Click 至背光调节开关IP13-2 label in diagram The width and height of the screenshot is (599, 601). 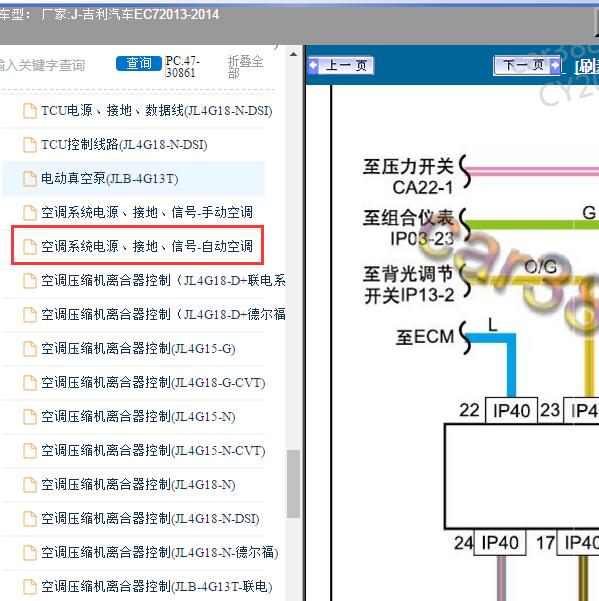409,285
